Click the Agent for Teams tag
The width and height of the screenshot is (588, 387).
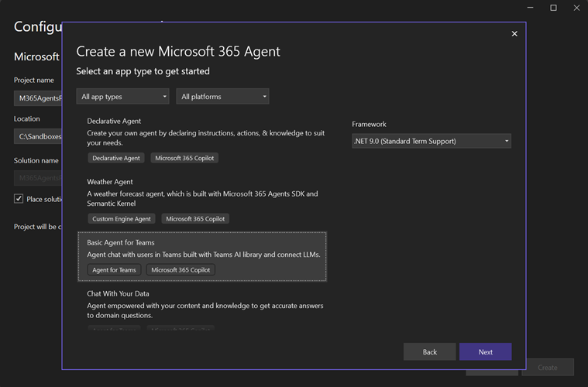click(x=114, y=270)
